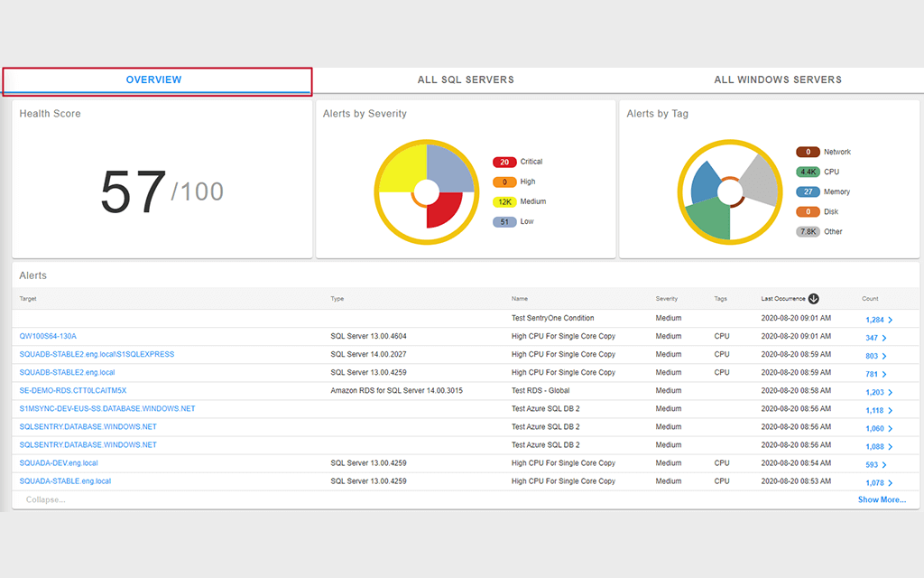Switch to the ALL SQL SERVERS tab
This screenshot has height=578, width=924.
(x=466, y=79)
